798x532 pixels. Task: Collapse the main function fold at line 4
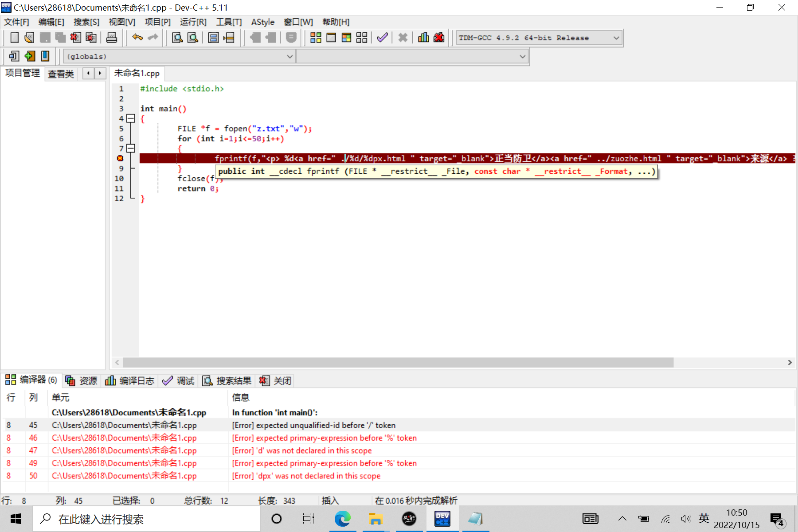tap(131, 118)
